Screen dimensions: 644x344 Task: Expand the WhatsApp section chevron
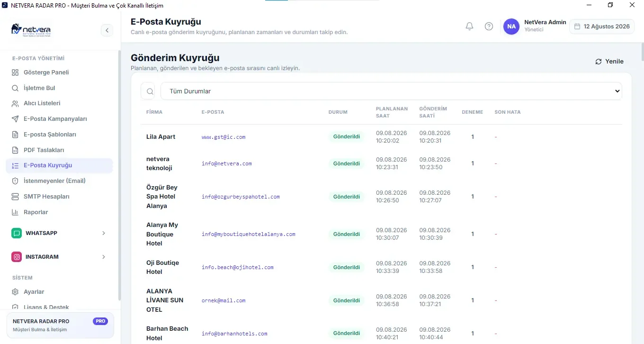[104, 233]
